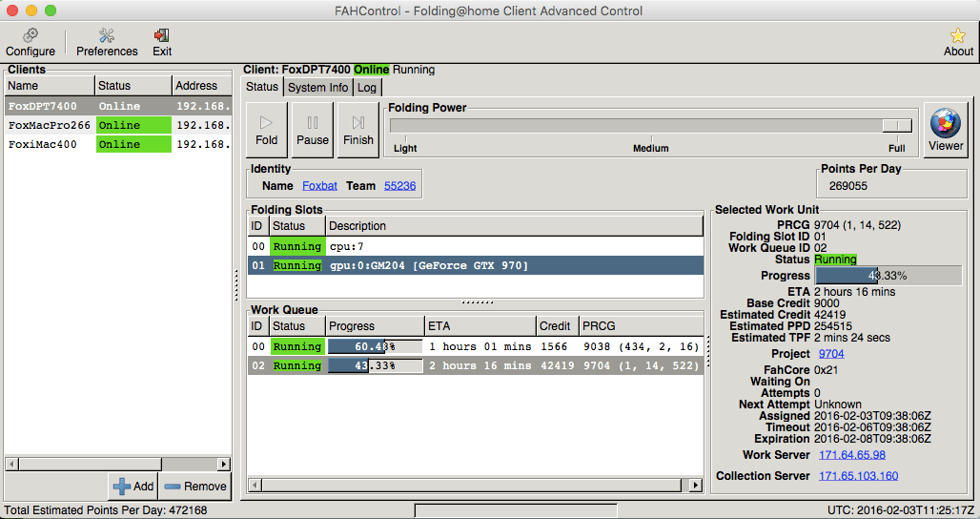Click the Finish button
Image resolution: width=980 pixels, height=519 pixels.
pyautogui.click(x=358, y=130)
